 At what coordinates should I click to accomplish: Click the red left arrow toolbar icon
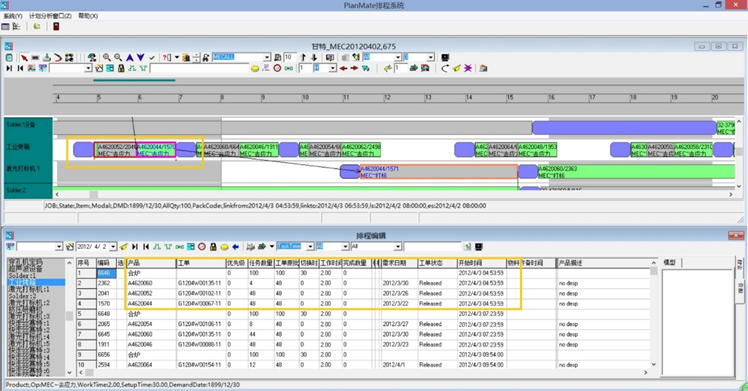(343, 68)
